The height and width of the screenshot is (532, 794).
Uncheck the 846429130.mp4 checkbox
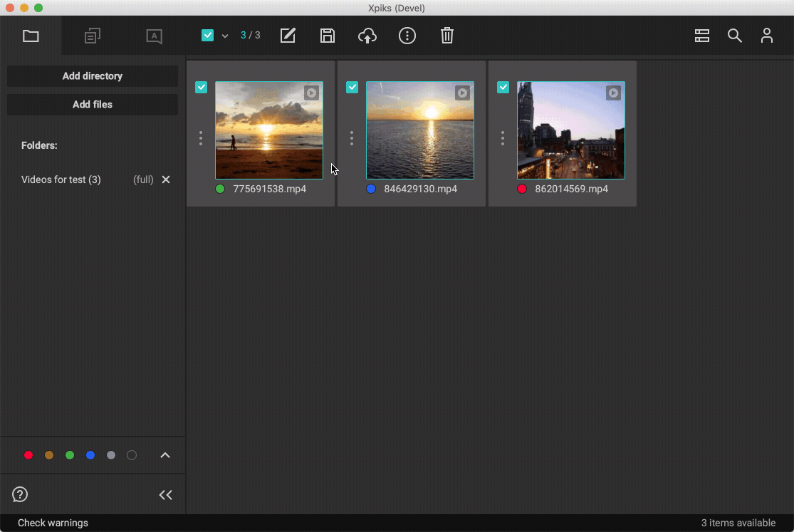point(352,87)
